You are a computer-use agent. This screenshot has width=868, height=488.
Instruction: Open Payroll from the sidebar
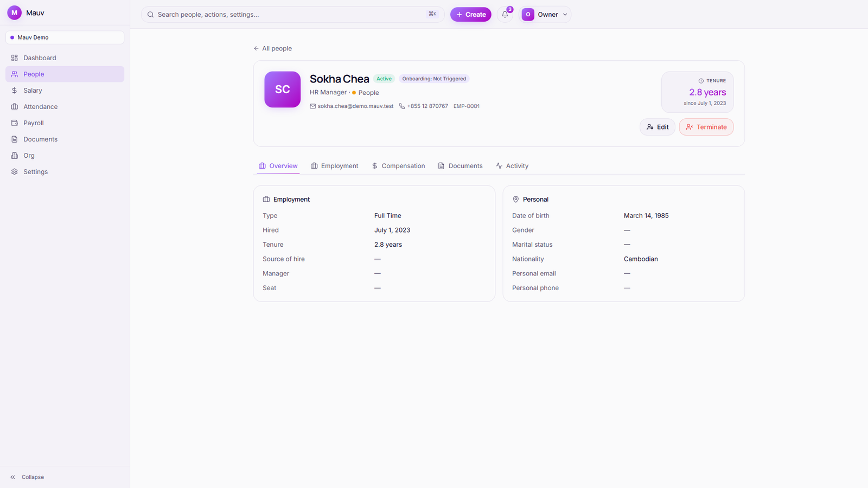point(65,123)
